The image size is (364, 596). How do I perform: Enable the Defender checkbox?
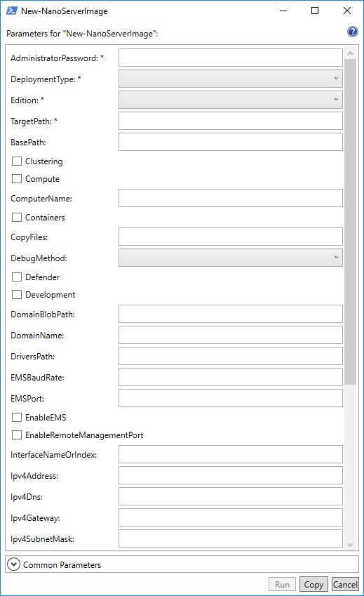click(x=17, y=277)
